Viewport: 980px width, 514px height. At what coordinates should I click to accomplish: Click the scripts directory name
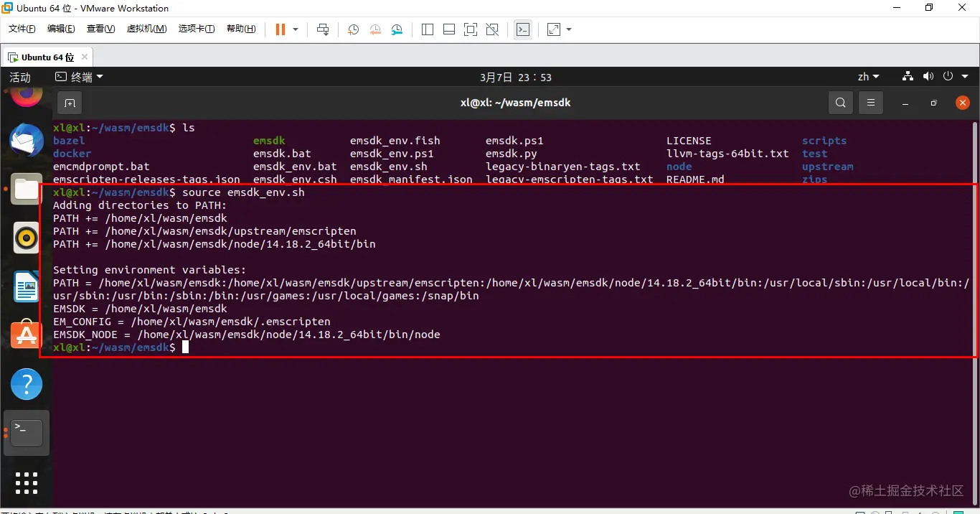[824, 141]
